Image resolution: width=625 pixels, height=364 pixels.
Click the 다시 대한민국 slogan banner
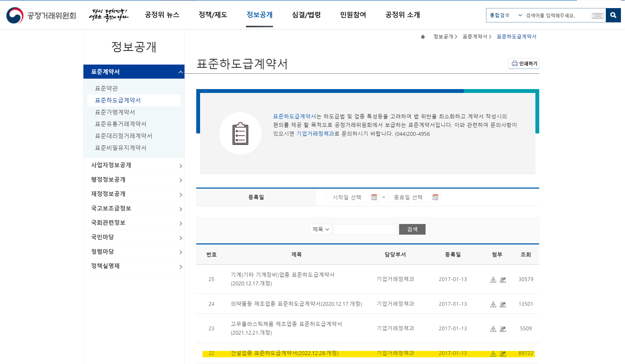click(109, 15)
